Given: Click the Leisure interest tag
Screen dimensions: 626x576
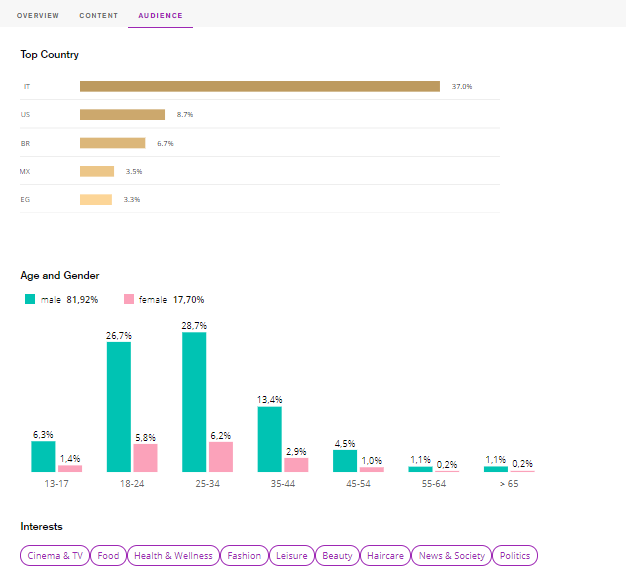Looking at the screenshot, I should (x=291, y=556).
